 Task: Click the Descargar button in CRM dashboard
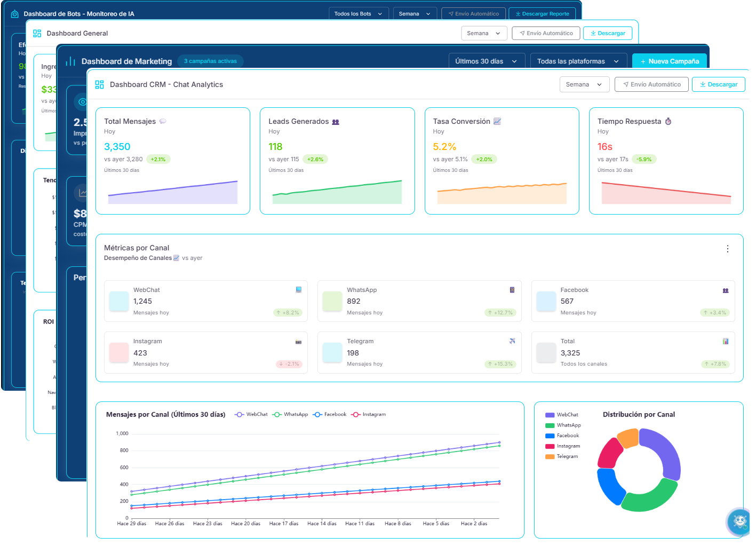point(718,85)
